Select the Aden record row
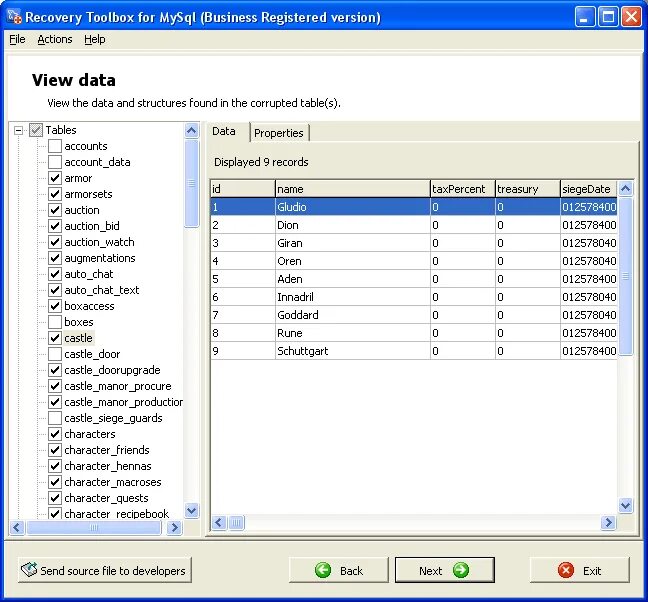The width and height of the screenshot is (648, 602). pos(414,279)
